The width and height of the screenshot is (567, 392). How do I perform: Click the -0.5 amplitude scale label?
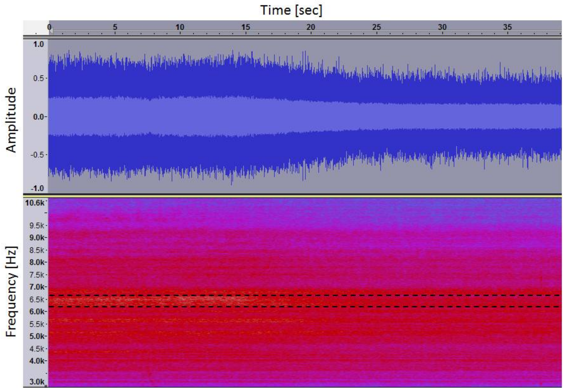pos(38,155)
